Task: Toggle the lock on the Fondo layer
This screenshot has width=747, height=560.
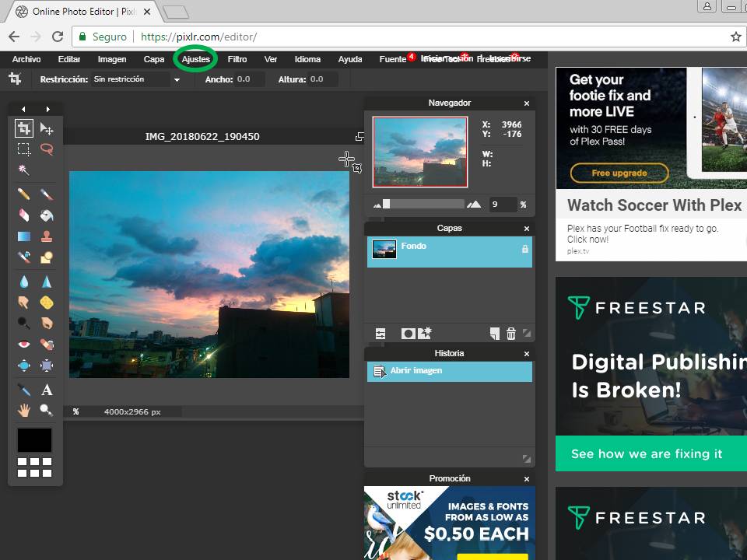Action: click(x=525, y=249)
